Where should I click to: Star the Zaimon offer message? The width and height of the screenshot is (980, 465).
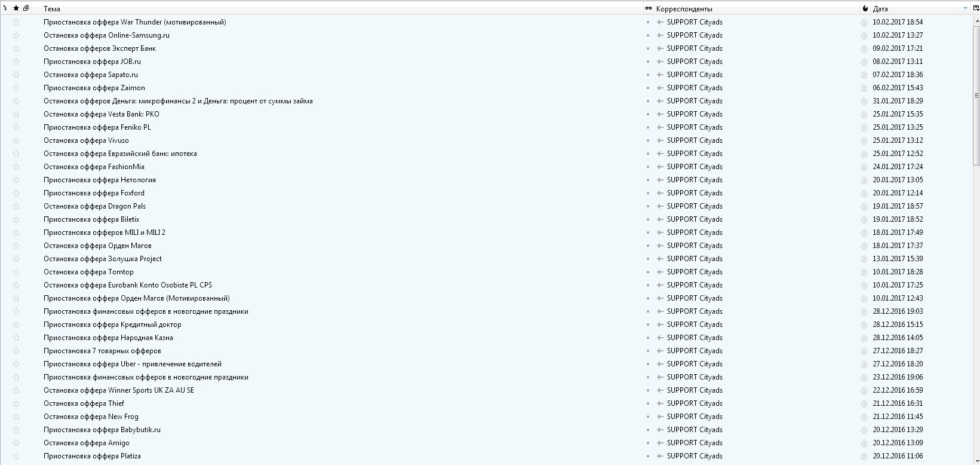(16, 88)
